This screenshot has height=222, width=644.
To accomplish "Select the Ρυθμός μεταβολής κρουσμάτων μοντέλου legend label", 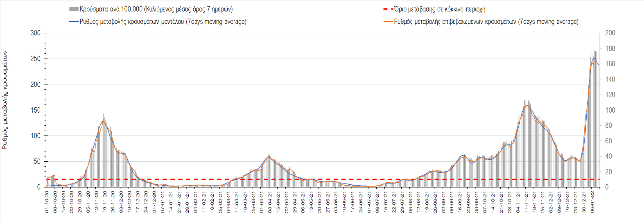I will point(163,22).
